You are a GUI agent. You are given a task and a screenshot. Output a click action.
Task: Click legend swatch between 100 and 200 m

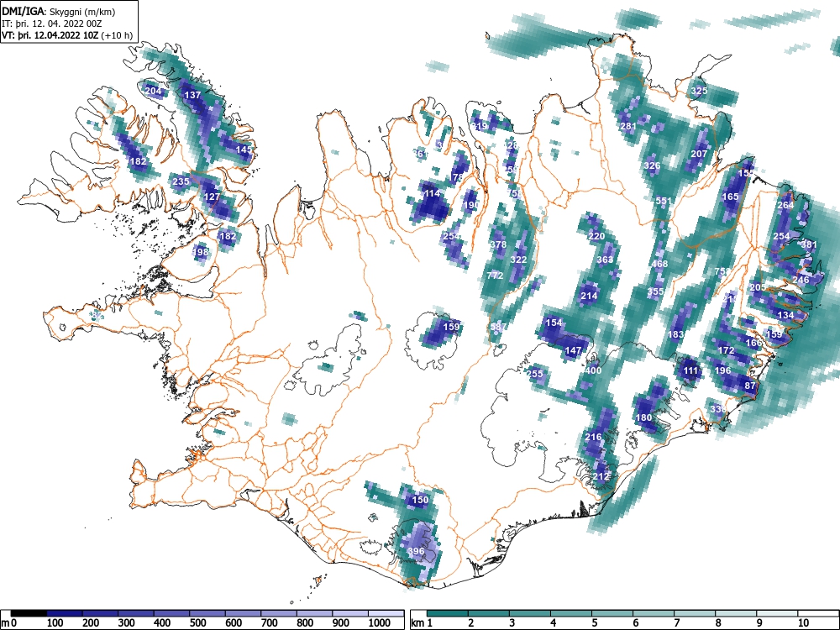(x=65, y=613)
